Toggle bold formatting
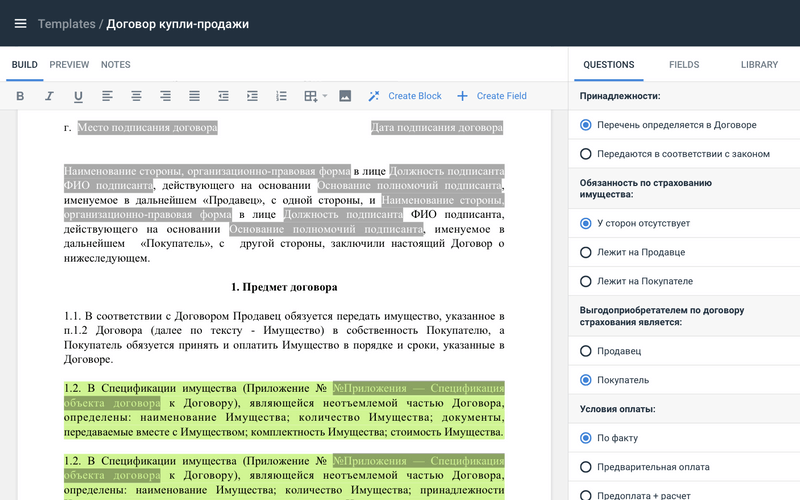Viewport: 800px width, 500px height. pos(20,96)
